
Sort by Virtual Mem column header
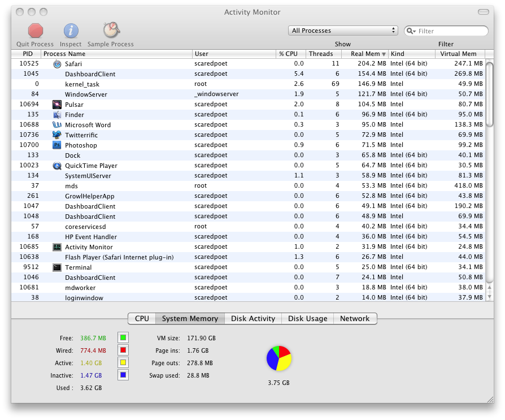[460, 54]
